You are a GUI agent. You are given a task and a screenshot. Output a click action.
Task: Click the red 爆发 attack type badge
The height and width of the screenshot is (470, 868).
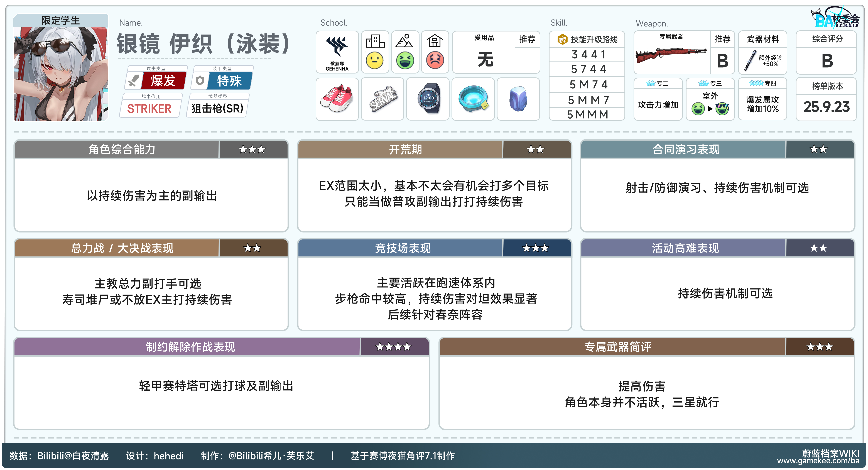click(163, 81)
